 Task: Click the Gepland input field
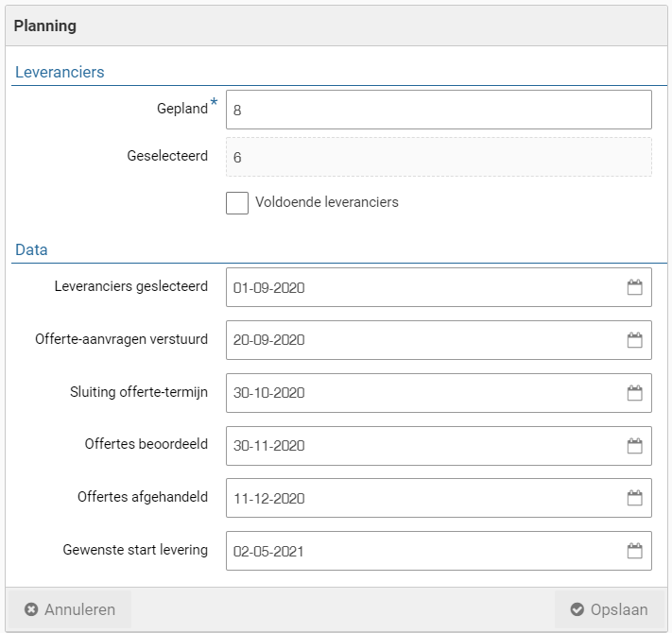pyautogui.click(x=439, y=110)
